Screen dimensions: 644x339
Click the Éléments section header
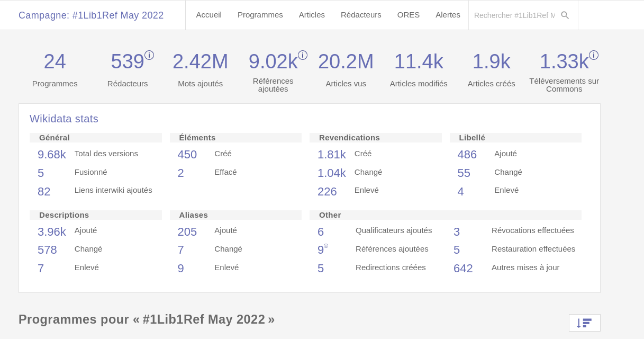tap(235, 138)
